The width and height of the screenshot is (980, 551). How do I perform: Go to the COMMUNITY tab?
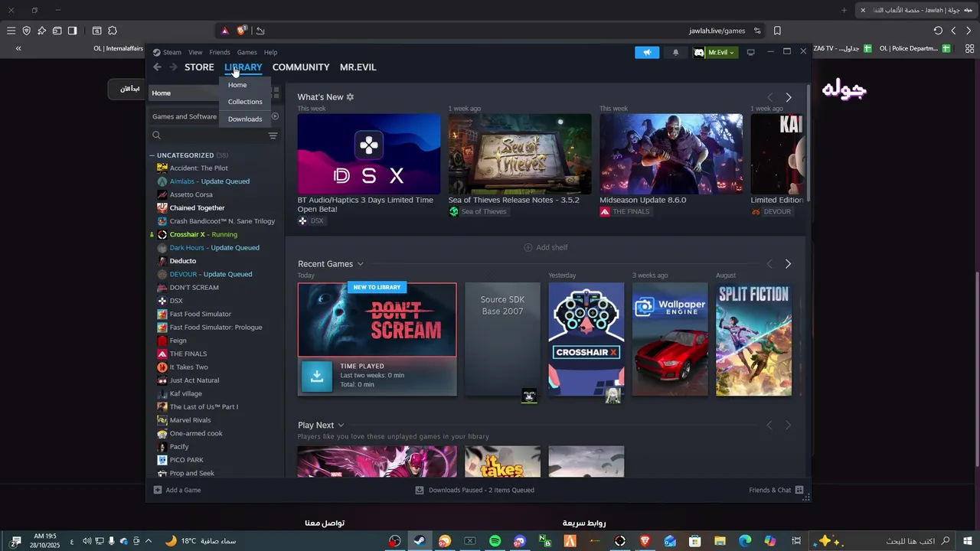[x=301, y=67]
